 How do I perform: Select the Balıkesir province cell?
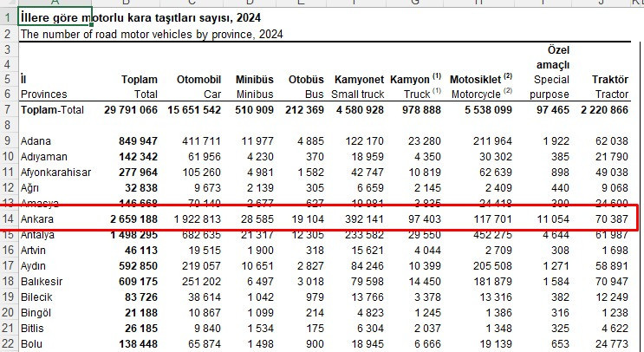pos(42,282)
